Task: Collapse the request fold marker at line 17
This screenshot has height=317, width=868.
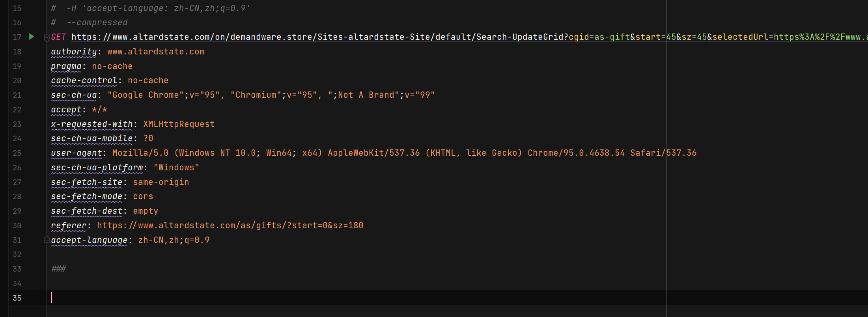Action: (x=47, y=38)
